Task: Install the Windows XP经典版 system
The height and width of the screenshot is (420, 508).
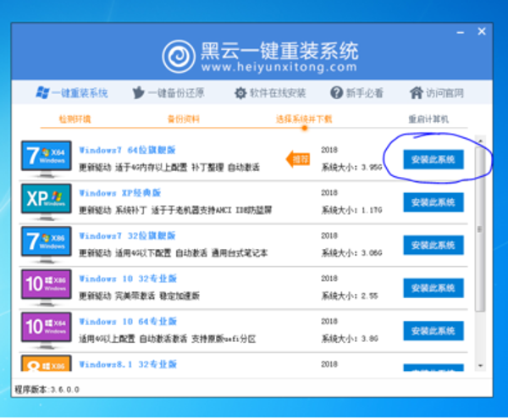Action: [x=433, y=202]
